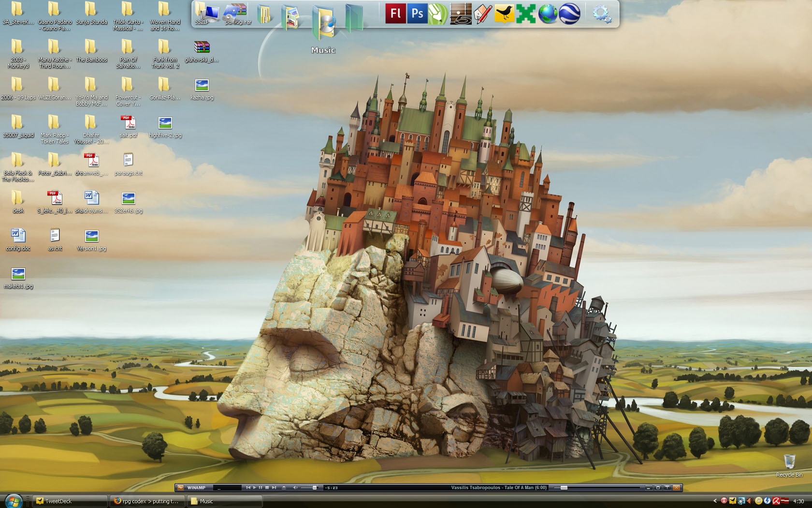Open Winamp main menu icon
This screenshot has width=812, height=508.
(180, 488)
